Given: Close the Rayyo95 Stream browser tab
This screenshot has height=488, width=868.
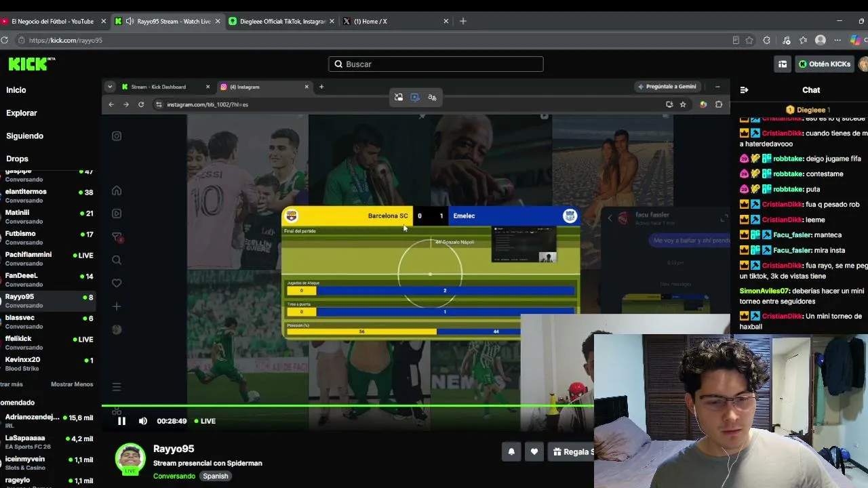Looking at the screenshot, I should [x=218, y=21].
